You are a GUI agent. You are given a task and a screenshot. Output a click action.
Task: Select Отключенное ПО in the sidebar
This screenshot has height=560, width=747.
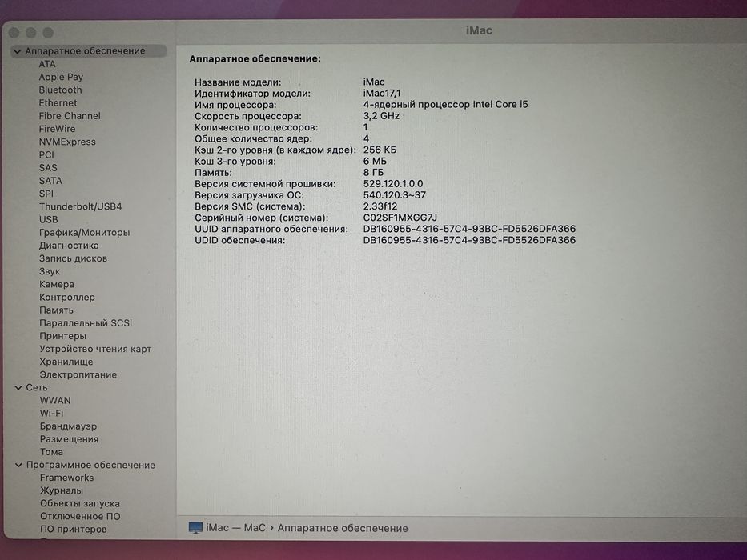(80, 516)
